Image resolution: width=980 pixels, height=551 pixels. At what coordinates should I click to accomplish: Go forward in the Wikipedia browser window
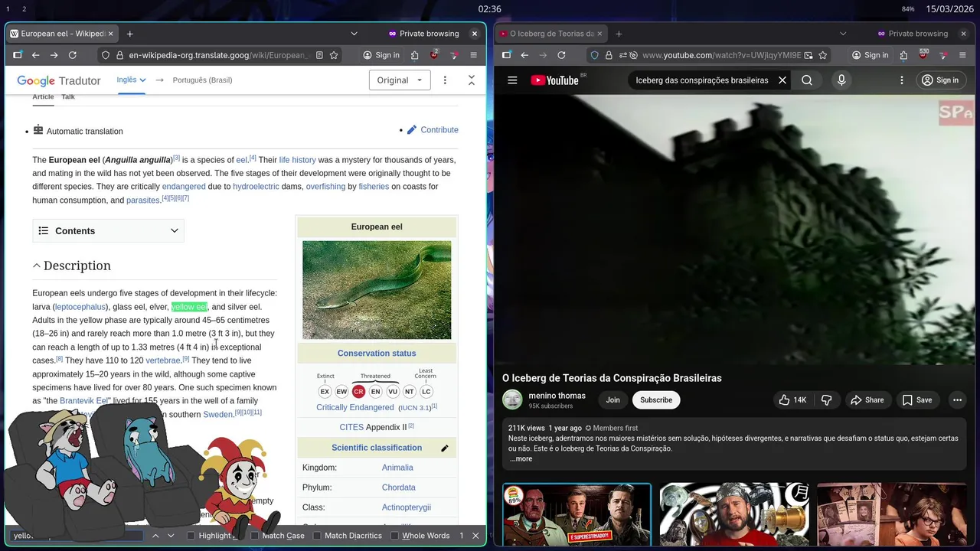point(54,55)
